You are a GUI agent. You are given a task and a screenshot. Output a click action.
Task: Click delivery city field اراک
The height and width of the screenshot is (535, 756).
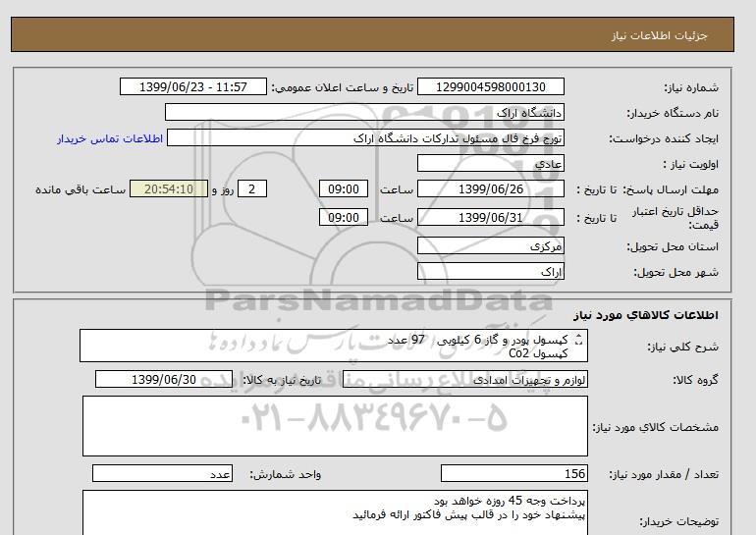point(490,271)
